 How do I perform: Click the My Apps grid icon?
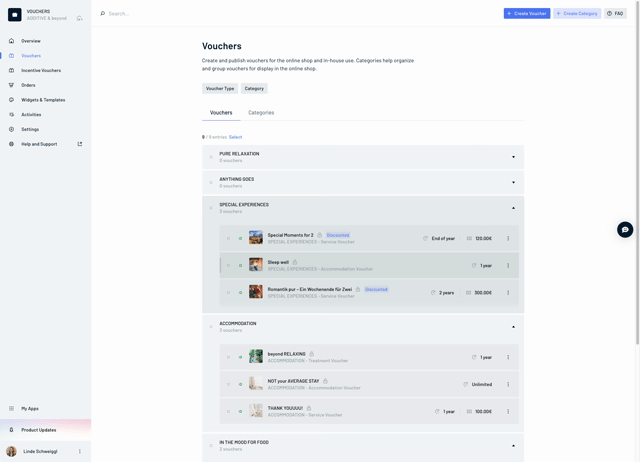pyautogui.click(x=11, y=408)
